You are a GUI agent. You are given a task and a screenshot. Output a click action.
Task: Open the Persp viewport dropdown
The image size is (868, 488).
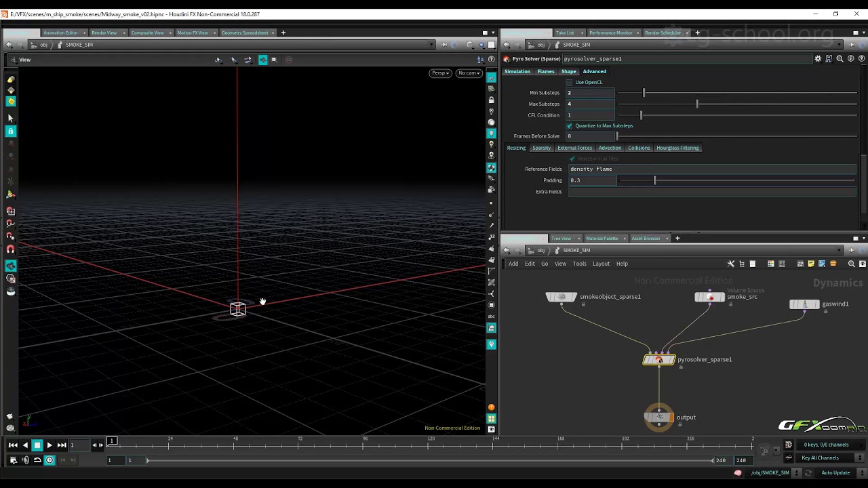440,73
